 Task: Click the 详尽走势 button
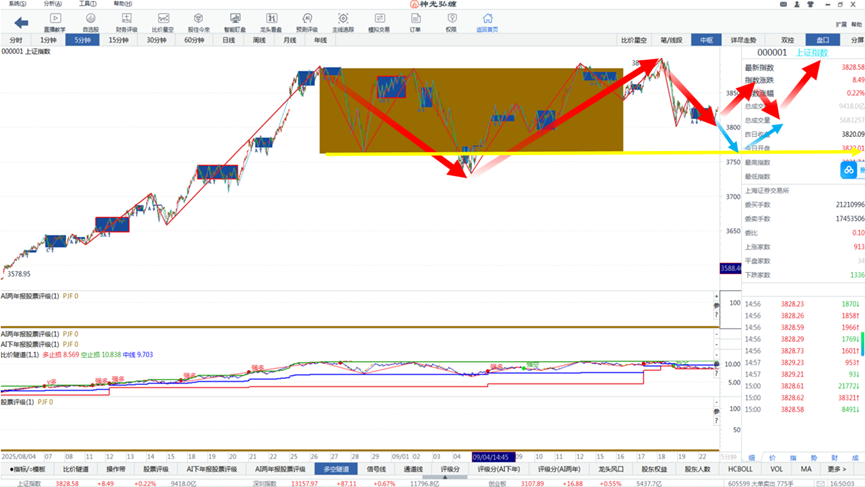click(x=742, y=40)
